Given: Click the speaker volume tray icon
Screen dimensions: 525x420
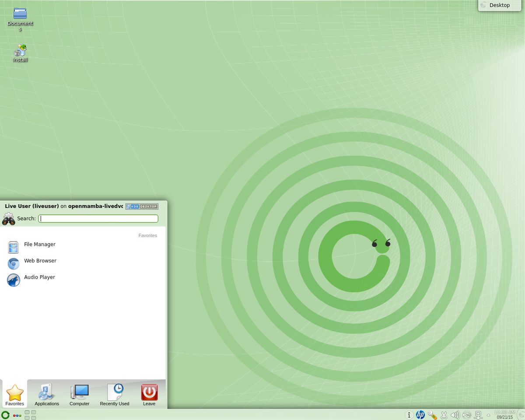Looking at the screenshot, I should (455, 414).
